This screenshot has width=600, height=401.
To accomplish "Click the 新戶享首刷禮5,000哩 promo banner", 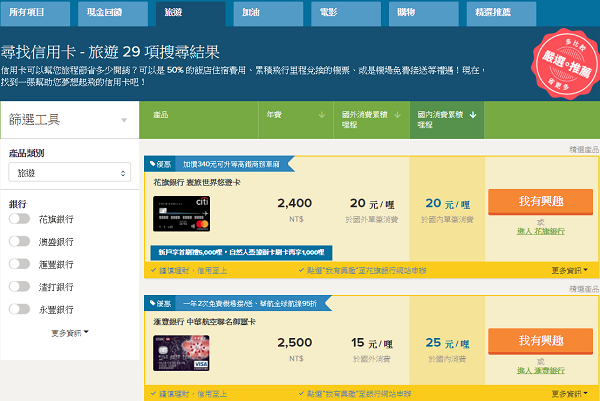I will pos(241,253).
